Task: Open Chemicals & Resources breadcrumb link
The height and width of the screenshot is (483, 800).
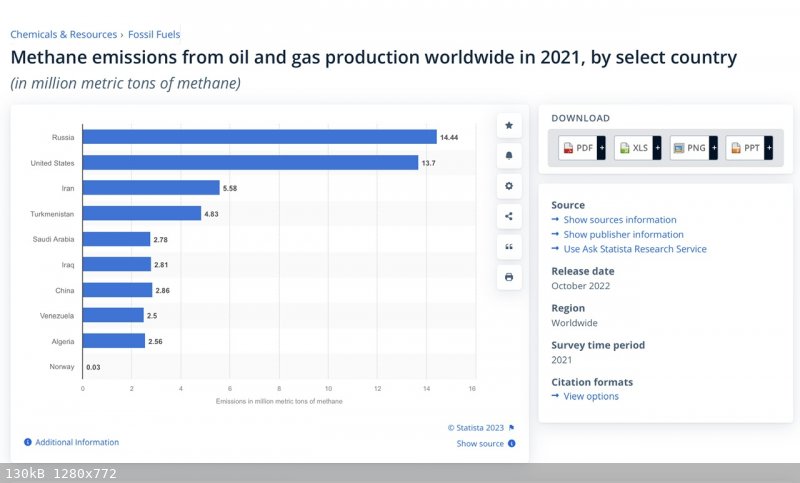Action: tap(64, 35)
